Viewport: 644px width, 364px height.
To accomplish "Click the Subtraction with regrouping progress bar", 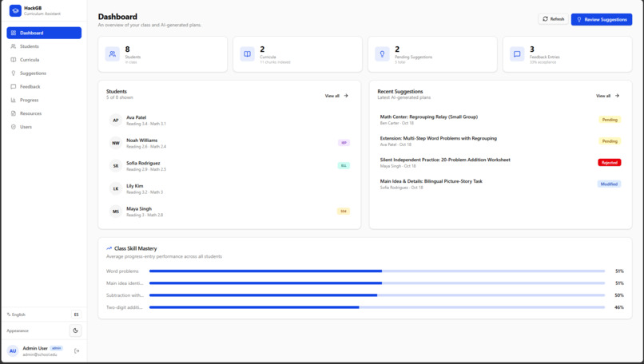I will [377, 295].
